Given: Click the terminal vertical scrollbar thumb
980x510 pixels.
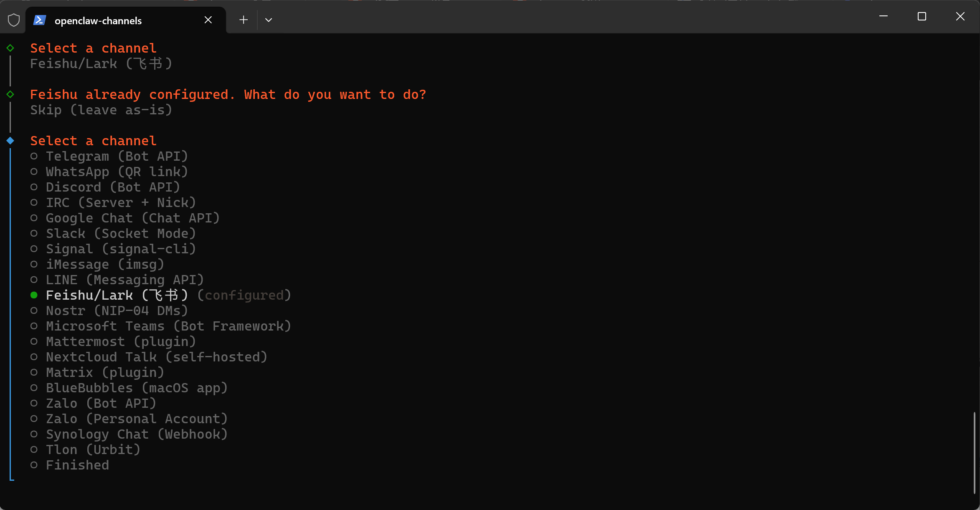Looking at the screenshot, I should 974,453.
